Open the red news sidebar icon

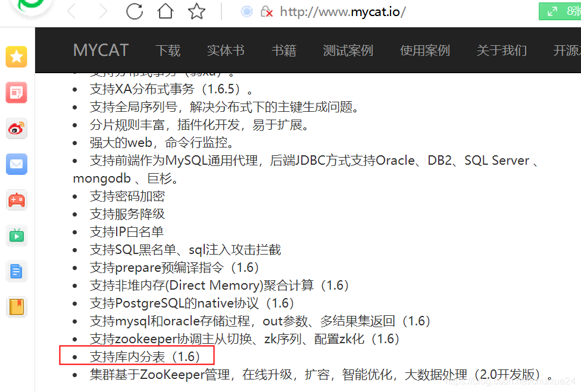(x=16, y=93)
